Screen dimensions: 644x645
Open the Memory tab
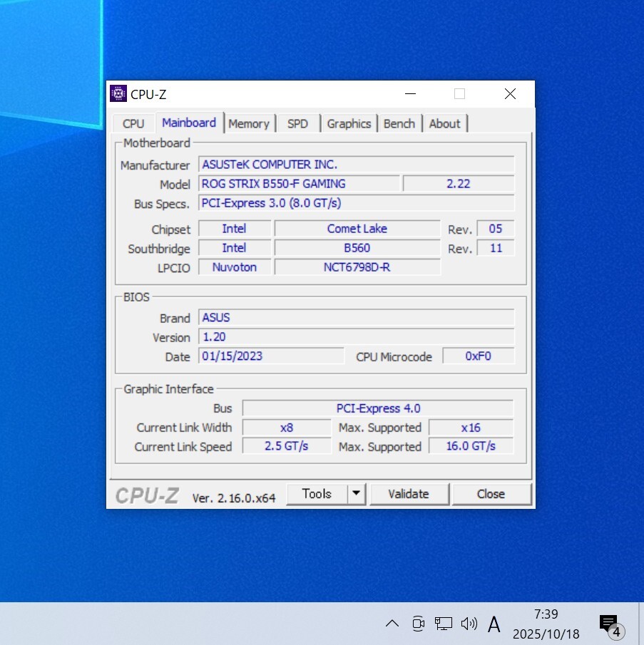248,123
